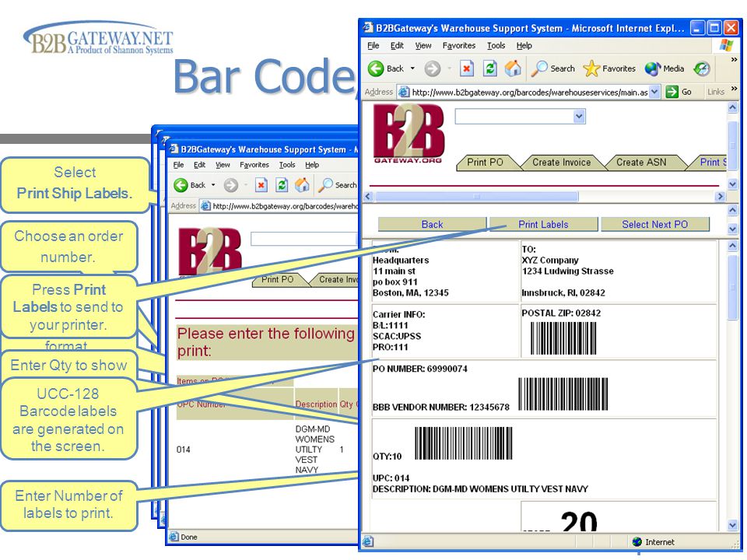Open the Favorites menu in the front window
The image size is (747, 560).
pos(459,46)
